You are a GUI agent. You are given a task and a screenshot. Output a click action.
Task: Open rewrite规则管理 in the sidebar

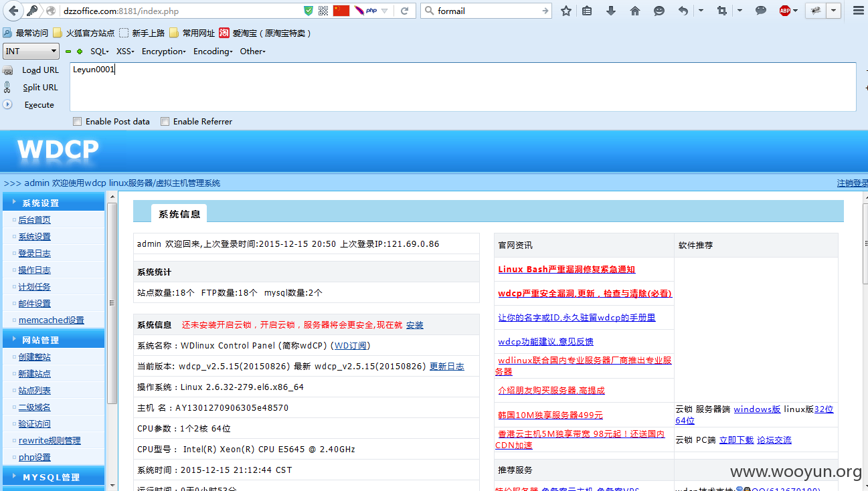50,441
